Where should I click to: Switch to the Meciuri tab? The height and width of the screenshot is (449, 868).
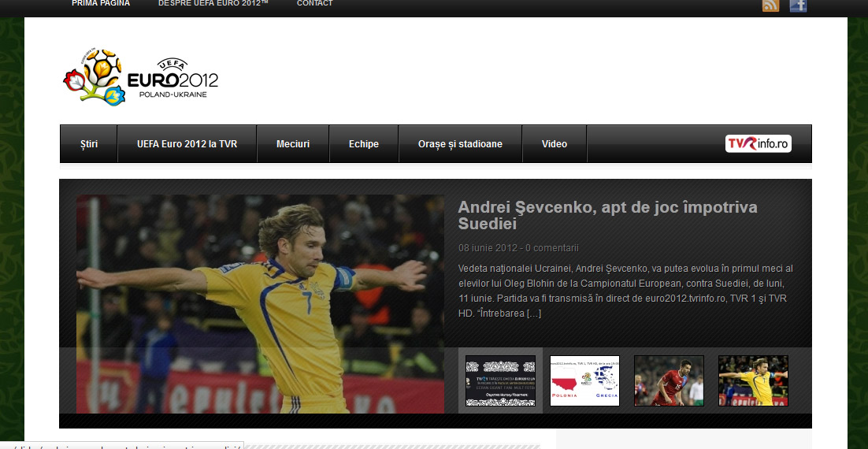[293, 144]
